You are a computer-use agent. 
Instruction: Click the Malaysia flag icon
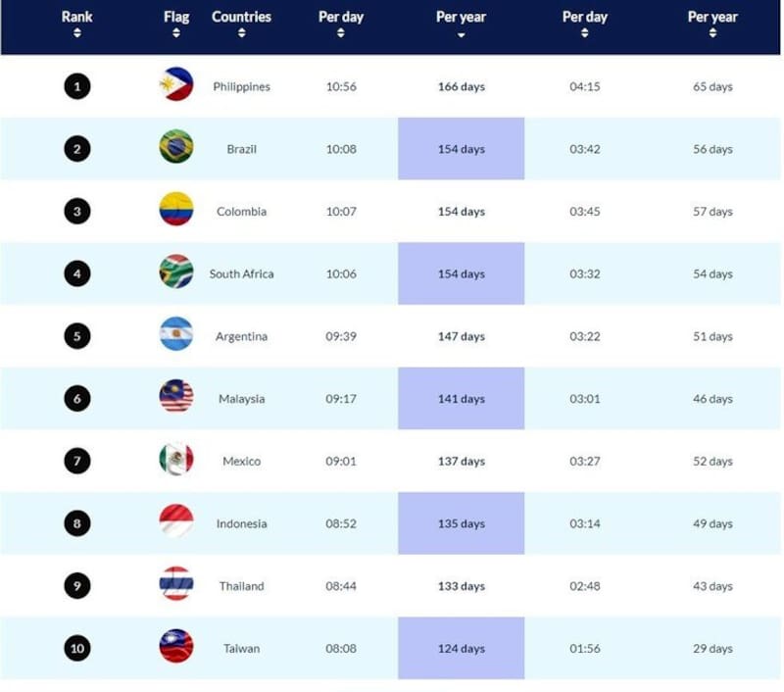click(x=176, y=398)
